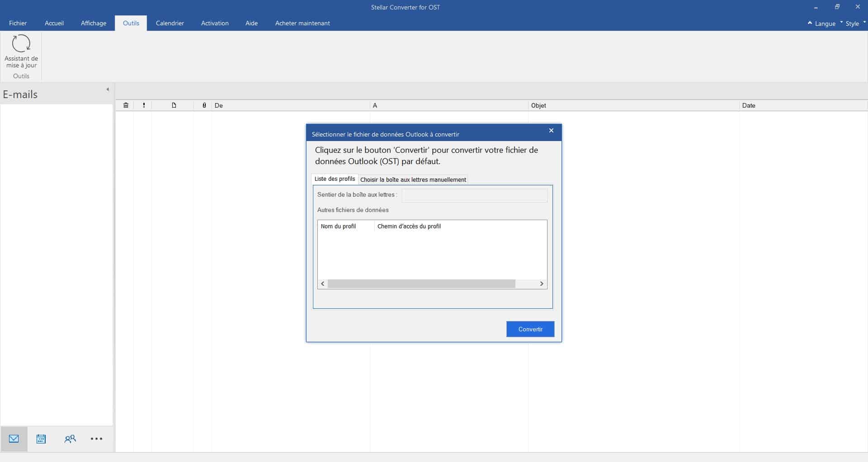
Task: Sort by the document type column icon
Action: click(x=174, y=105)
